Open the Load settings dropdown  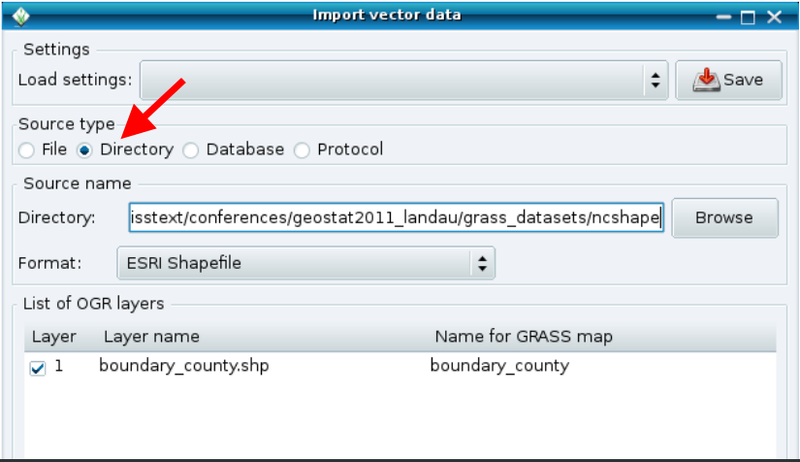click(404, 80)
